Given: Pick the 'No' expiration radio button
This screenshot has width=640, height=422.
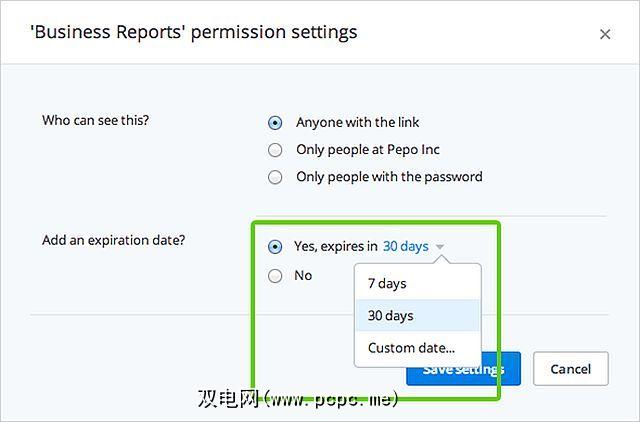Looking at the screenshot, I should click(x=275, y=275).
